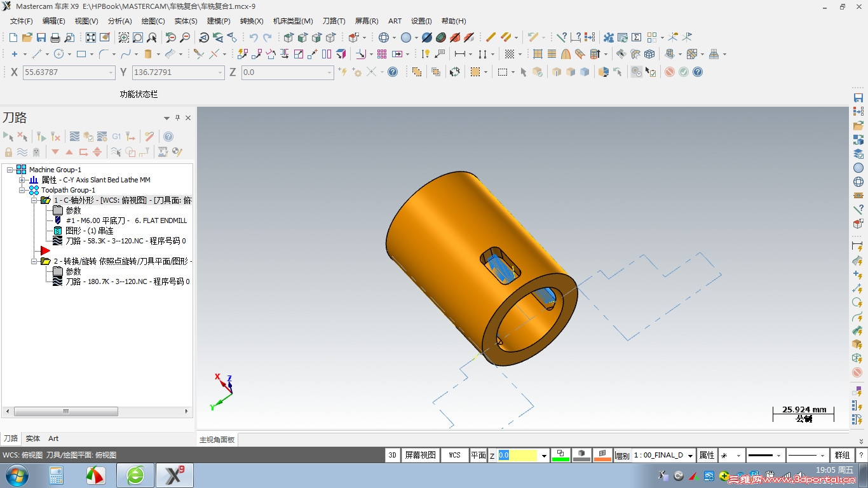
Task: Click the Select all operations icon
Action: point(8,136)
